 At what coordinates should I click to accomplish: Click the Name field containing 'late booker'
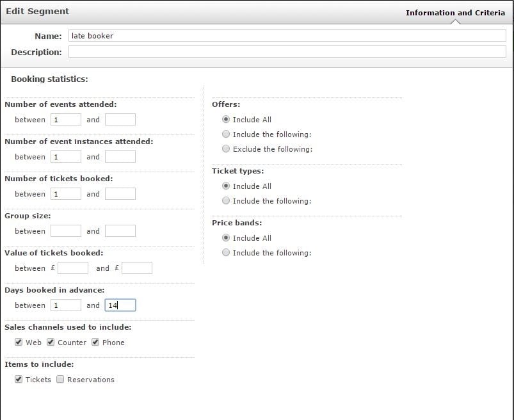pyautogui.click(x=287, y=36)
